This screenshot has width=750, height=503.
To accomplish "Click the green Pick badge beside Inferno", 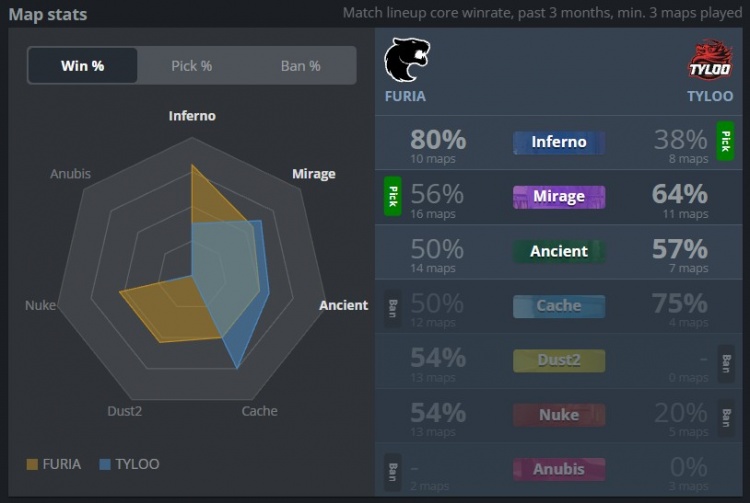I will (725, 141).
